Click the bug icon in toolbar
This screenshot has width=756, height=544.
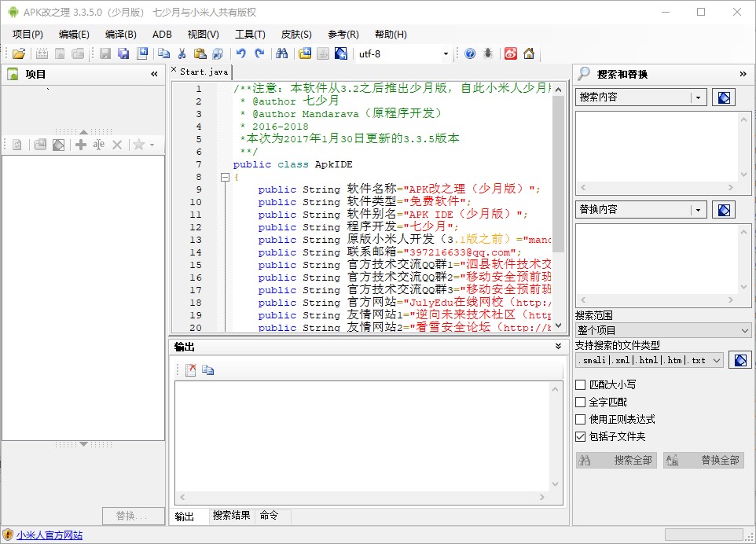[488, 53]
